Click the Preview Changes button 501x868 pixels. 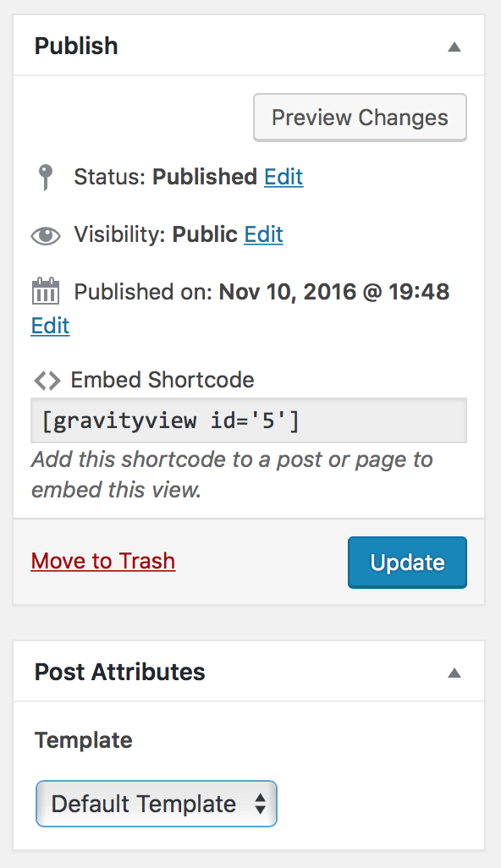(x=360, y=117)
